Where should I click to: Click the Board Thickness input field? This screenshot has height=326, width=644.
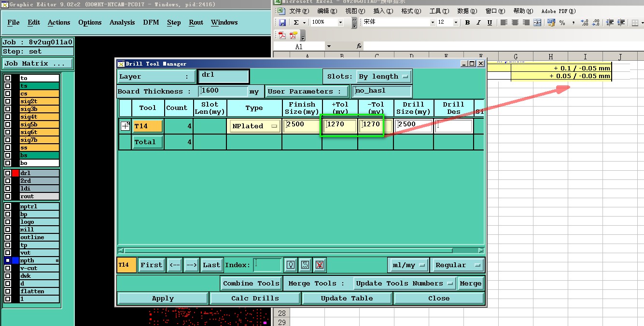223,91
